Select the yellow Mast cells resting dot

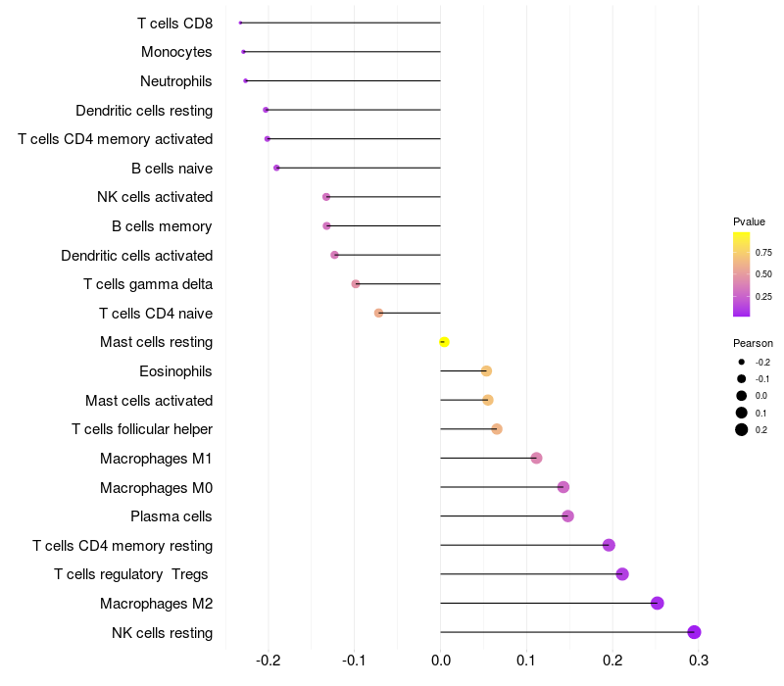tap(444, 342)
